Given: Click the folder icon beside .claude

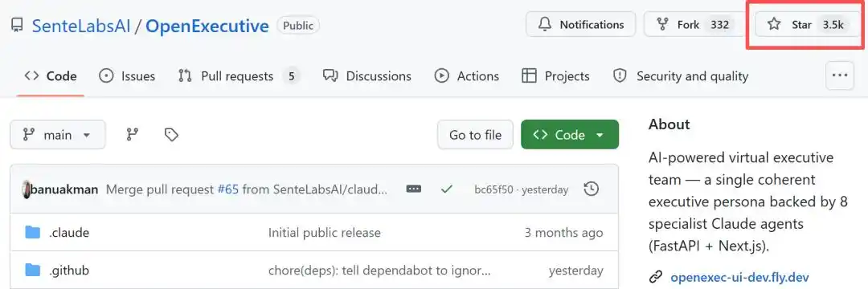Looking at the screenshot, I should 33,232.
